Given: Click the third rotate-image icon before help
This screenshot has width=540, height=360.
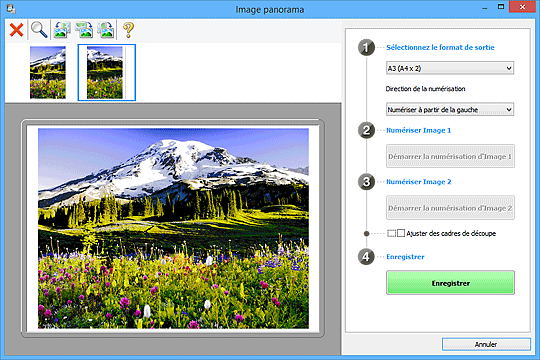Looking at the screenshot, I should click(106, 30).
